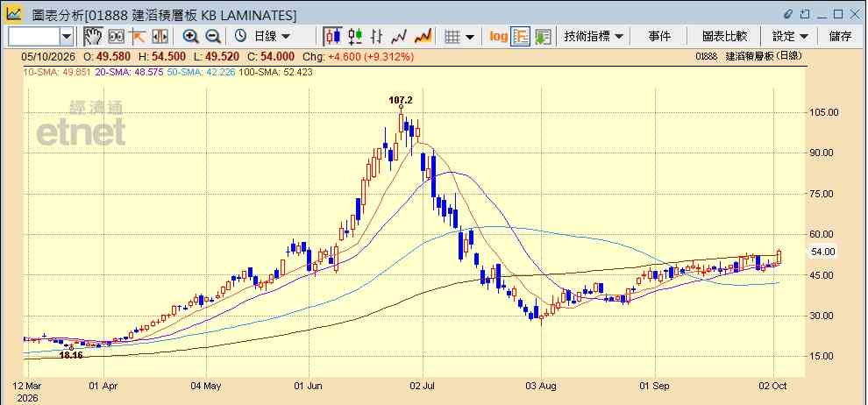Click the 儲存 save button
The width and height of the screenshot is (868, 405).
pos(840,37)
